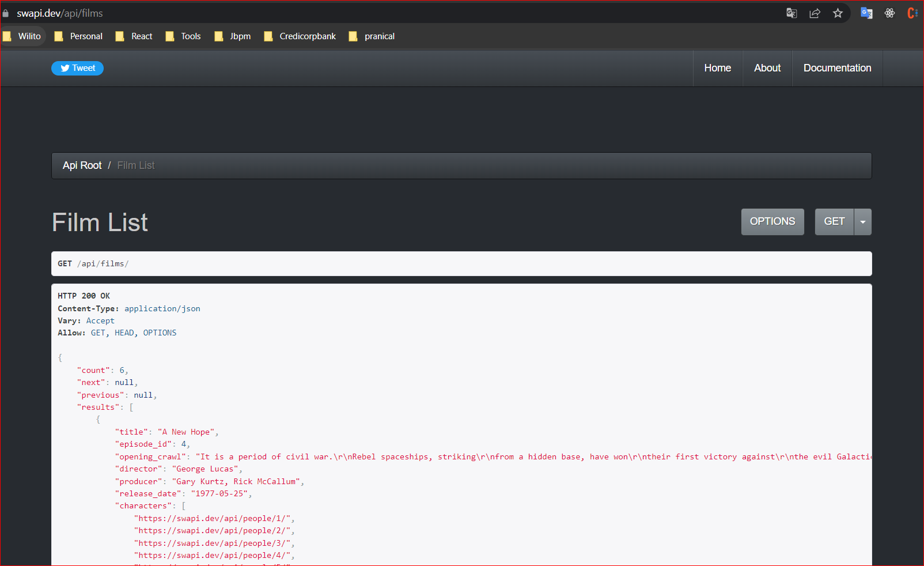924x566 pixels.
Task: Open the About nav item
Action: (767, 68)
